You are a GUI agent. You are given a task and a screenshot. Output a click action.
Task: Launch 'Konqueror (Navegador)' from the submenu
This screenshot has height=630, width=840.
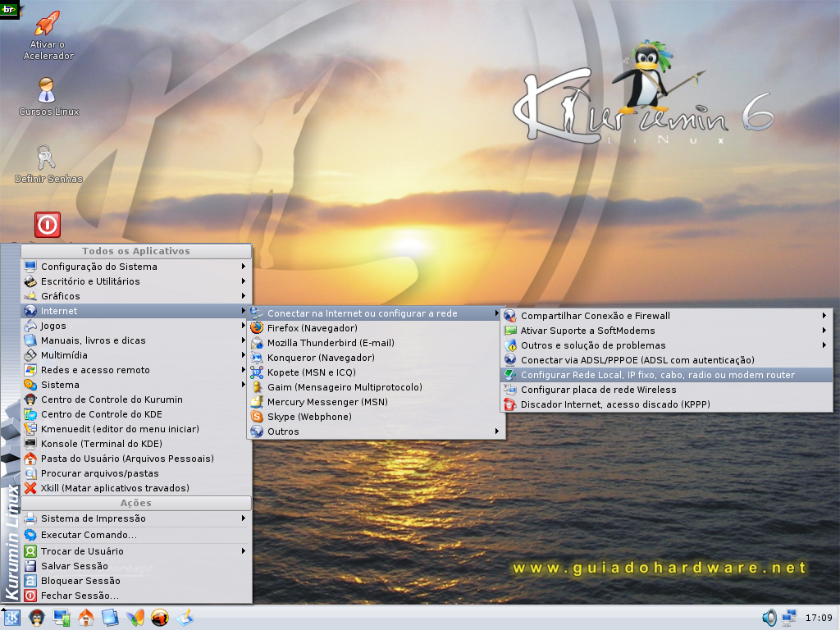tap(376, 358)
